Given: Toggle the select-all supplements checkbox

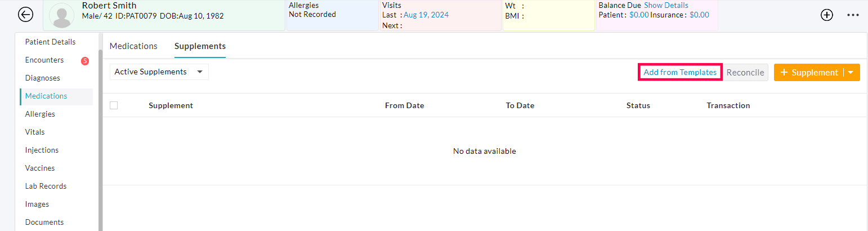Looking at the screenshot, I should pos(114,105).
